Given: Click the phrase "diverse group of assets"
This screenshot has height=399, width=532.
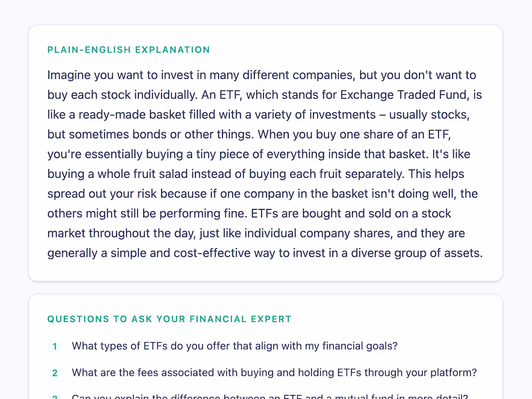Looking at the screenshot, I should coord(416,253).
